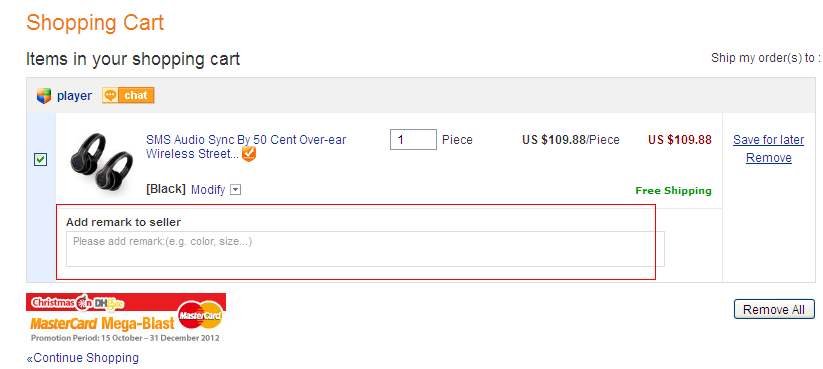The width and height of the screenshot is (823, 369).
Task: Click the Christmas on DHgate banner logo
Action: tap(78, 302)
